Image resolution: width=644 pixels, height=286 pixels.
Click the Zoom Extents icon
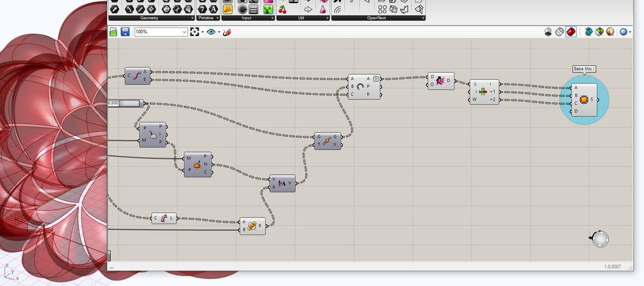point(195,31)
